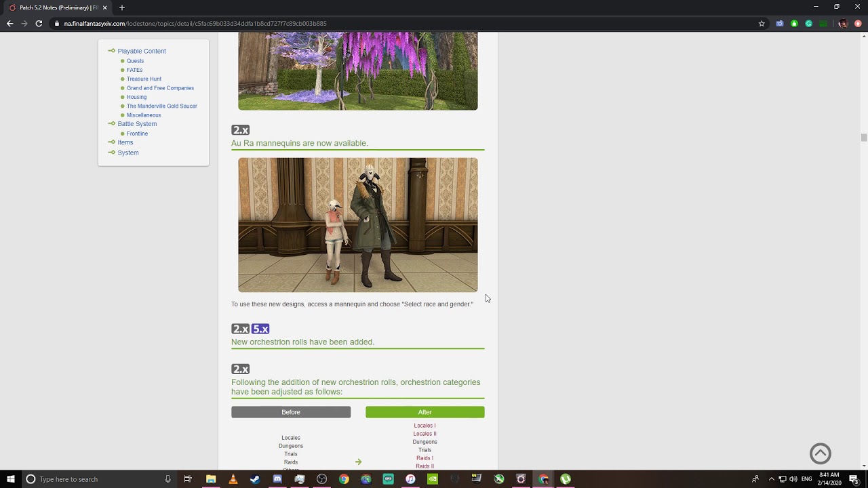Click the After column header
868x488 pixels.
tap(425, 412)
